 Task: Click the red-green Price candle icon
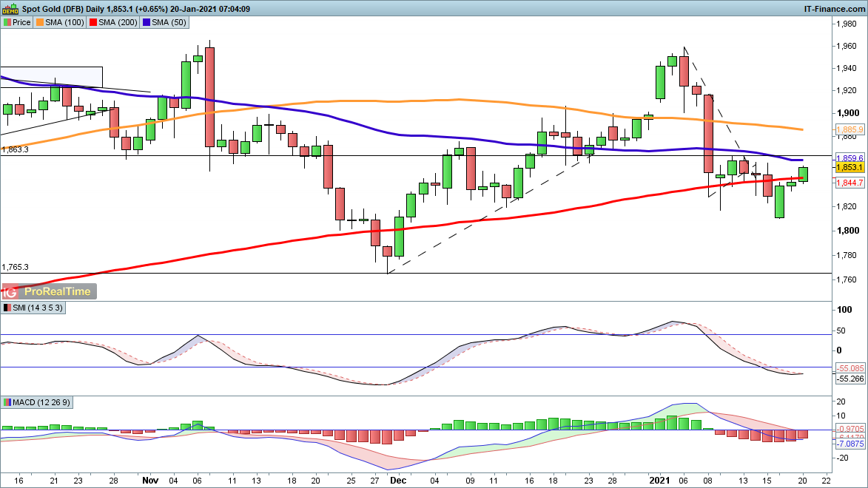(7, 22)
